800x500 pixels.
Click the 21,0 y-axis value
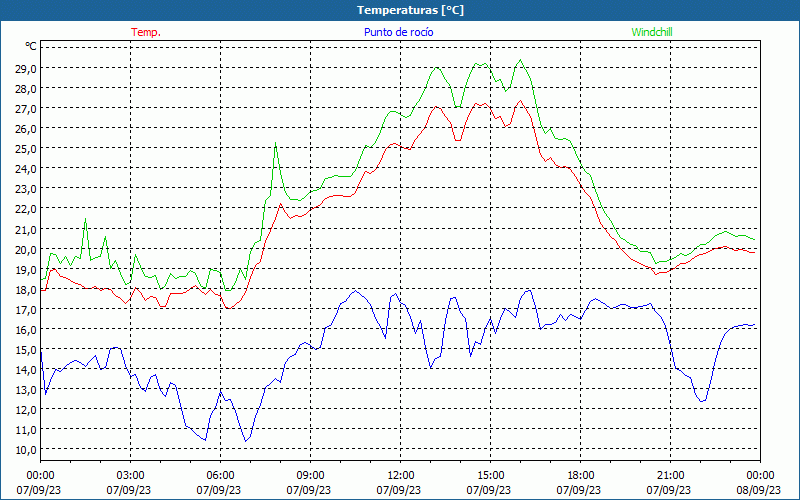pos(26,229)
